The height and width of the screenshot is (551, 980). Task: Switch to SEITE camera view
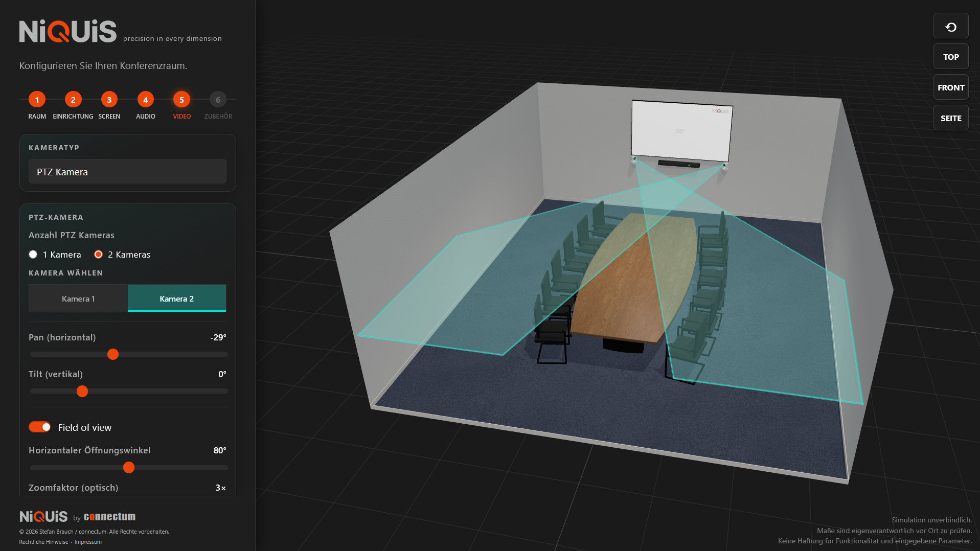951,118
